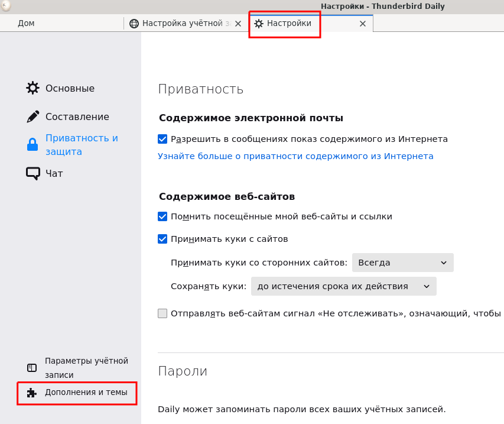Enable Отправлять веб-сайтам сигнал «Не отслеживать»

(162, 313)
